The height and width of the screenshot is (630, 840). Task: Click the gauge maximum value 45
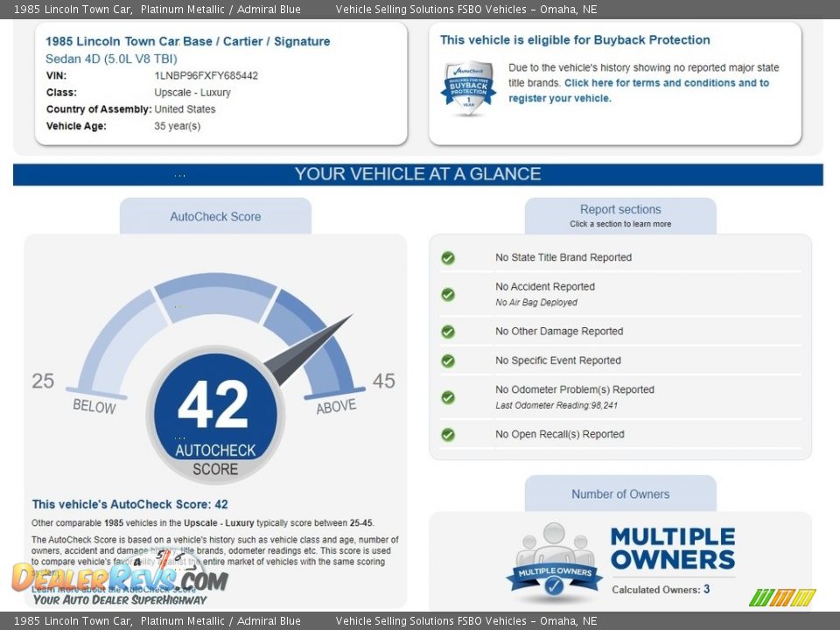(x=384, y=381)
